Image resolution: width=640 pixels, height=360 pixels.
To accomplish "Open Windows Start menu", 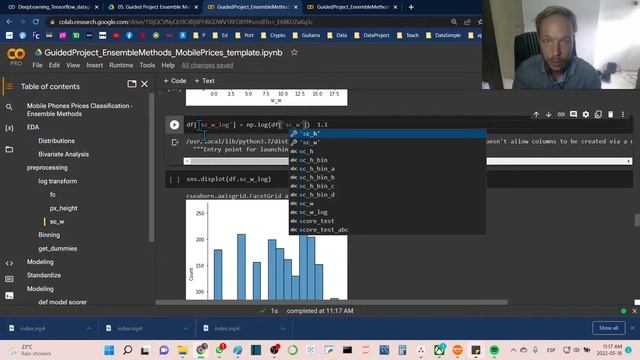I will click(x=109, y=350).
